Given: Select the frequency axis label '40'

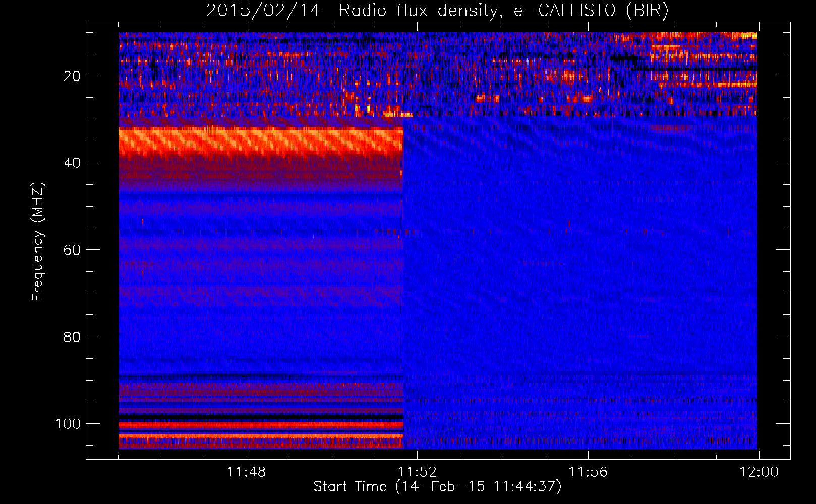Looking at the screenshot, I should point(72,163).
